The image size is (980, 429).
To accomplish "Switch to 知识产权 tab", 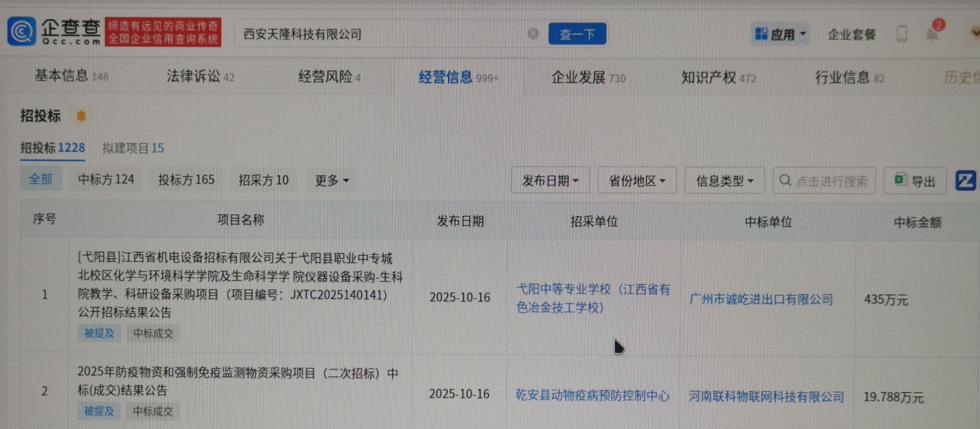I will click(x=718, y=78).
